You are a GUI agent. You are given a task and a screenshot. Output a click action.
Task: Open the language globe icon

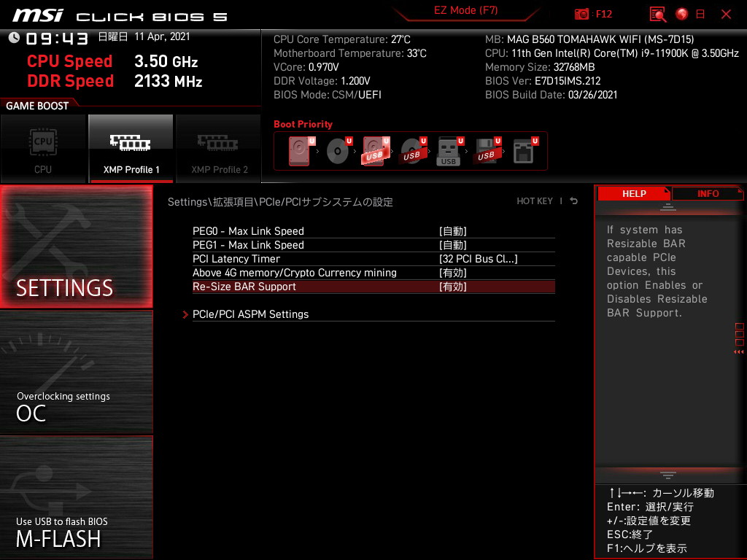click(682, 14)
